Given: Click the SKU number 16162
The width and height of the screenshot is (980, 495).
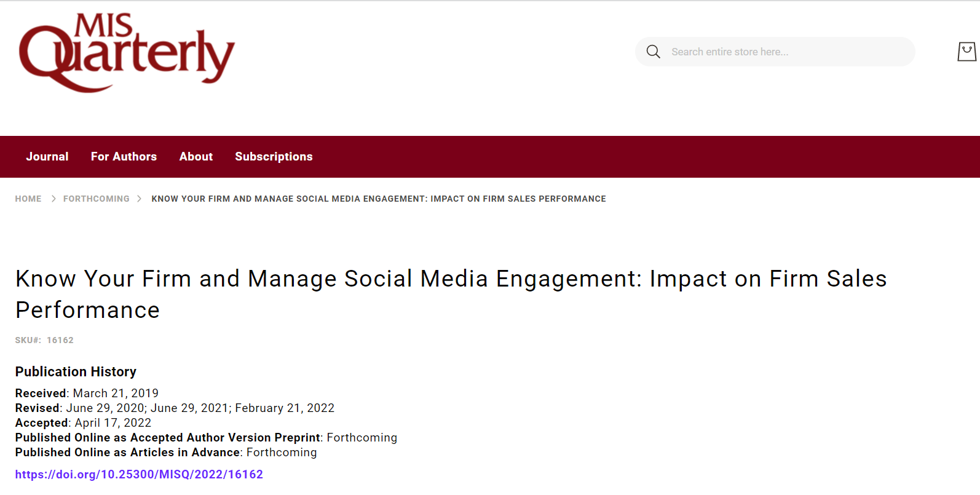Looking at the screenshot, I should (x=60, y=340).
